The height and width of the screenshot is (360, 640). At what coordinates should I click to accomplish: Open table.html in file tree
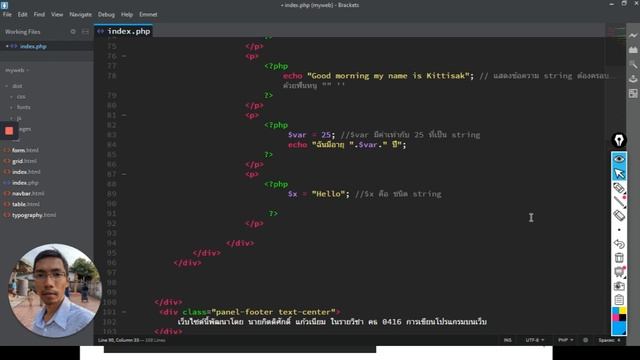tap(26, 204)
